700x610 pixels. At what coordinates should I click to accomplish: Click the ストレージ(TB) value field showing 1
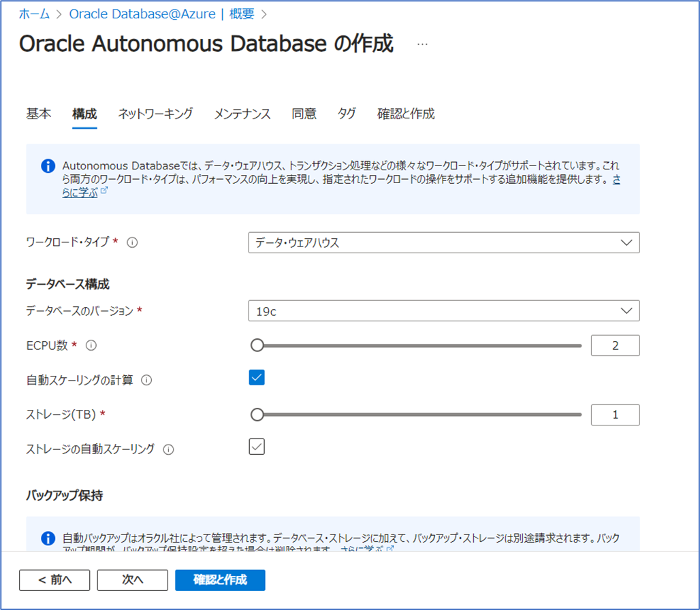tap(615, 415)
